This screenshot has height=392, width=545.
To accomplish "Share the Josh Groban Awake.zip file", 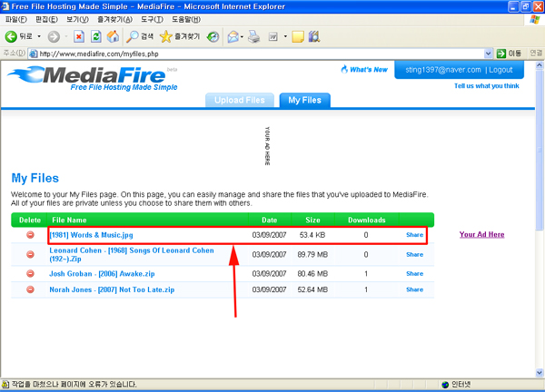I will click(x=415, y=274).
